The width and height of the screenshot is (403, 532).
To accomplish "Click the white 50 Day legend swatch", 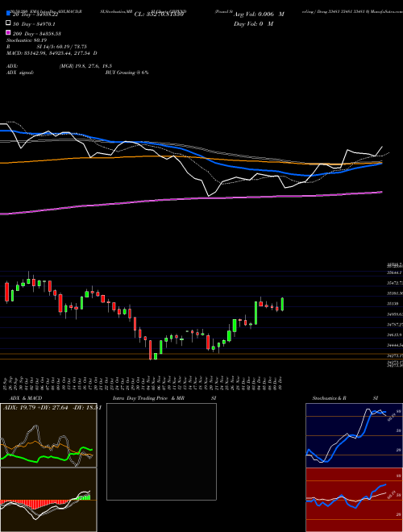I will (8, 23).
